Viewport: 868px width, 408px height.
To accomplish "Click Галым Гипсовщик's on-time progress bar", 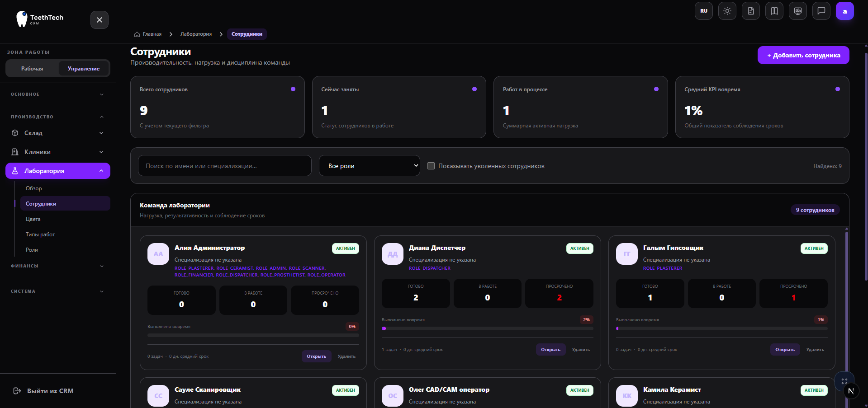I will (x=722, y=328).
